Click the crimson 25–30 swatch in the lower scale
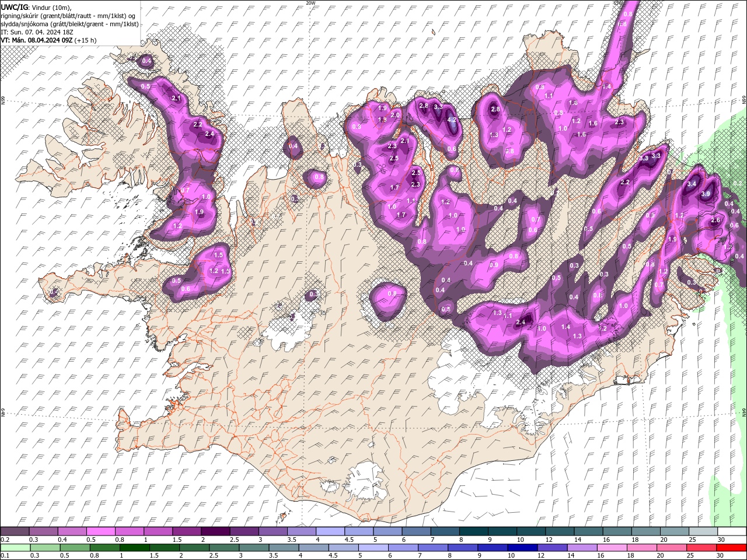Image resolution: width=747 pixels, height=560 pixels. pos(700,548)
